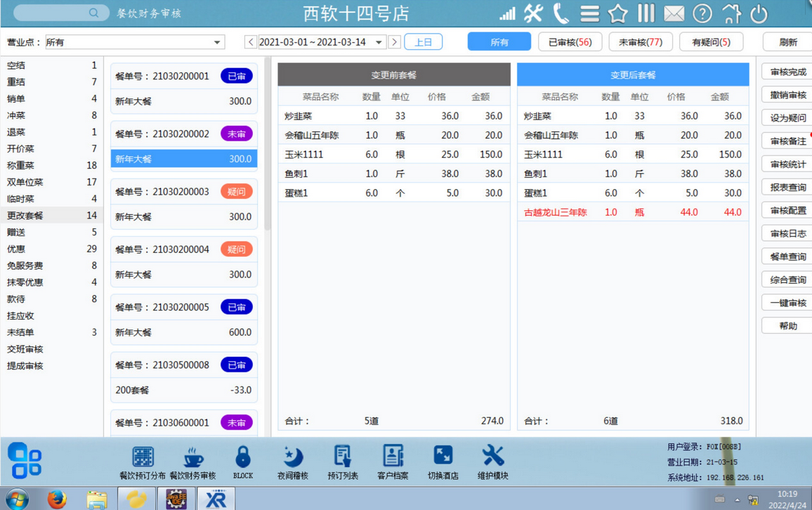This screenshot has width=812, height=510.
Task: Select 双单位菜 category in sidebar
Action: click(52, 182)
